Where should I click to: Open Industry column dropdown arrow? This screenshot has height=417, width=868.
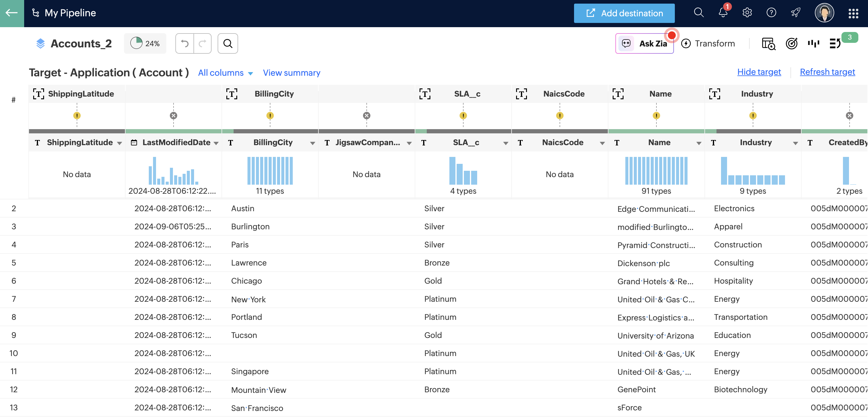[795, 143]
